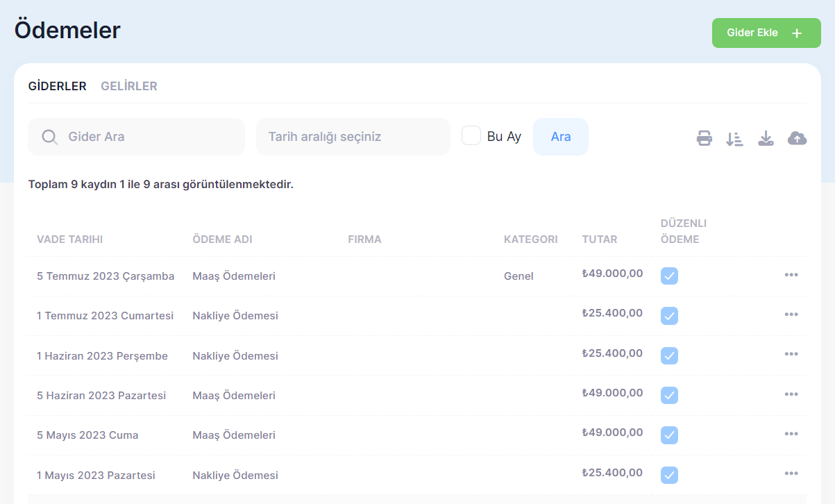Click the sort order icon
This screenshot has width=835, height=504.
click(734, 139)
